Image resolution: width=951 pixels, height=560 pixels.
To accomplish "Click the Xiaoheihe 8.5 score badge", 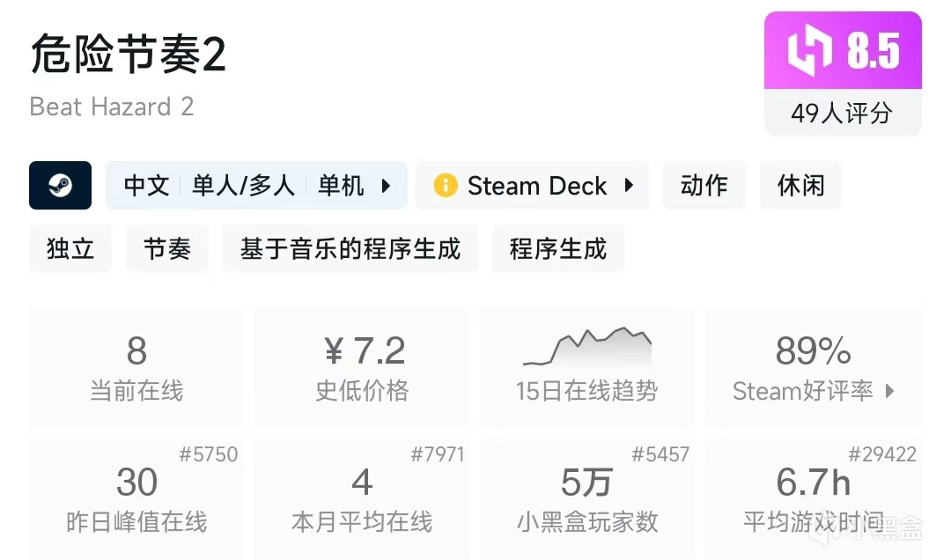I will (842, 50).
